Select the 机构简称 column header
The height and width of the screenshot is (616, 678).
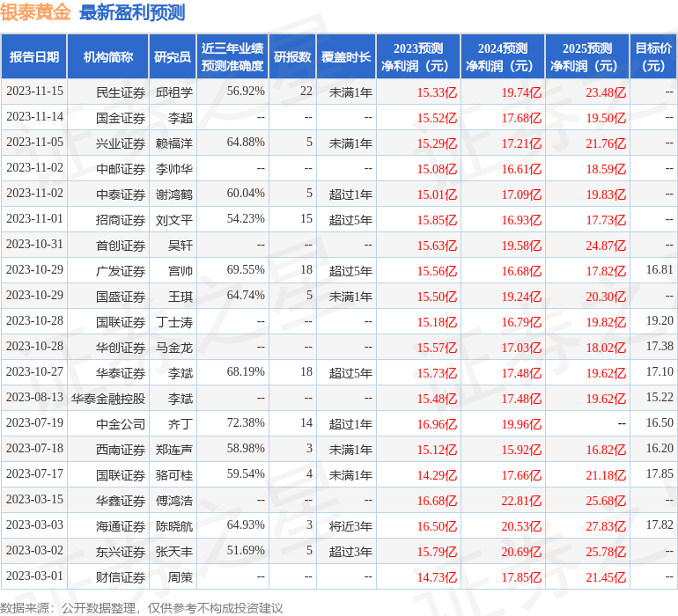pyautogui.click(x=108, y=56)
